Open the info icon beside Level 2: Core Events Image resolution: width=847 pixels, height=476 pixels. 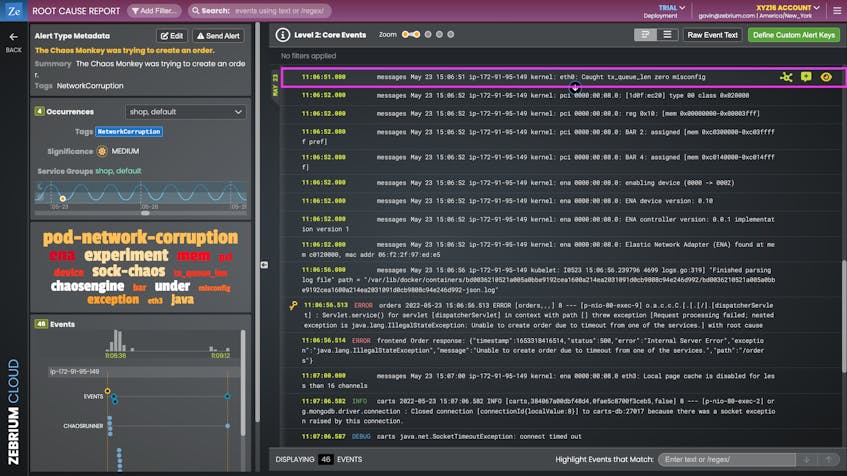tap(283, 35)
